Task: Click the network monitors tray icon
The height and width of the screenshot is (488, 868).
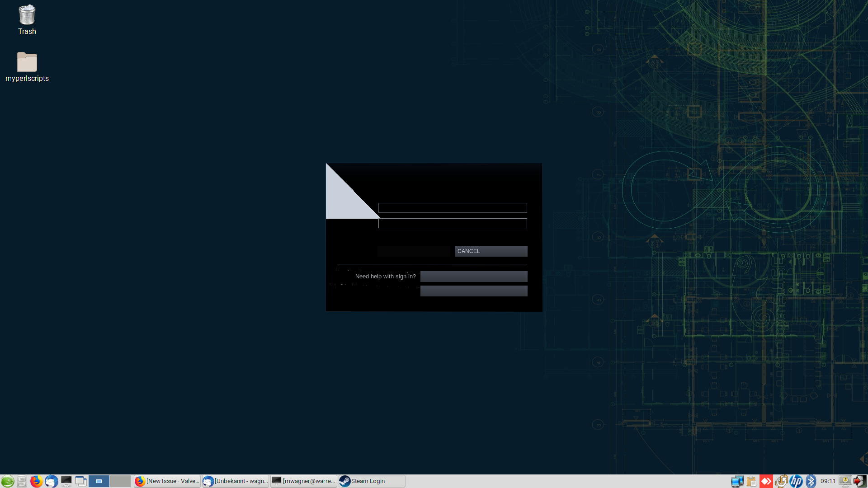Action: tap(737, 481)
